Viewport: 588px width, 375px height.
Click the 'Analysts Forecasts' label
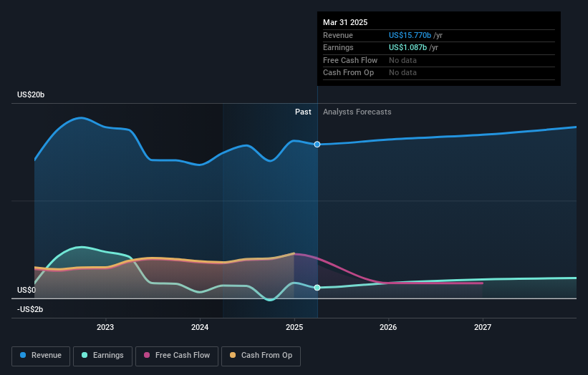[357, 112]
